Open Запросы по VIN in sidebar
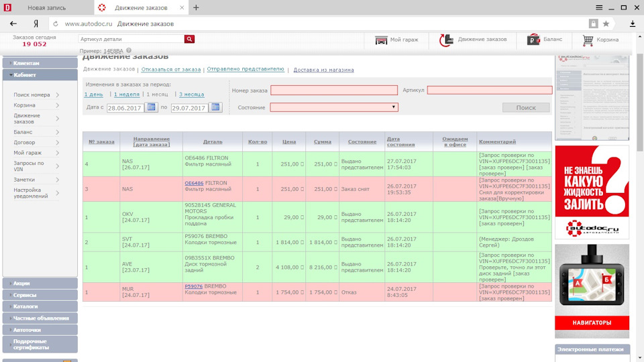Image resolution: width=644 pixels, height=362 pixels. 28,166
